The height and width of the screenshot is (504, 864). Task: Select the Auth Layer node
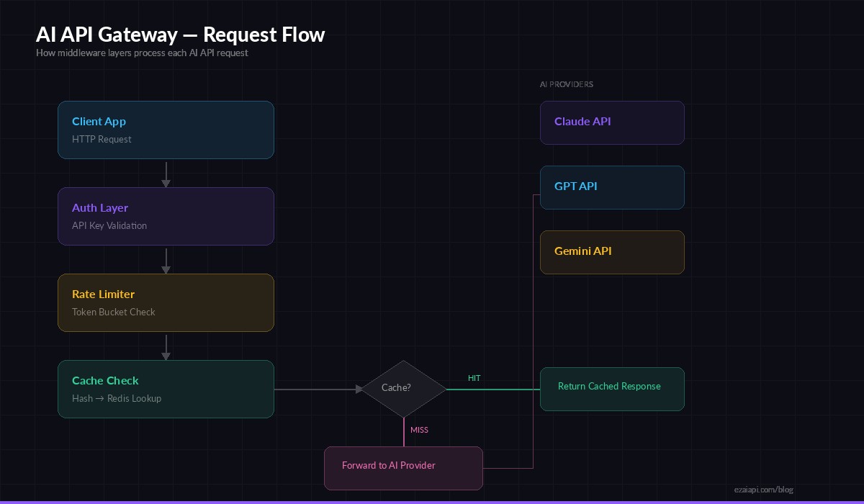click(166, 216)
